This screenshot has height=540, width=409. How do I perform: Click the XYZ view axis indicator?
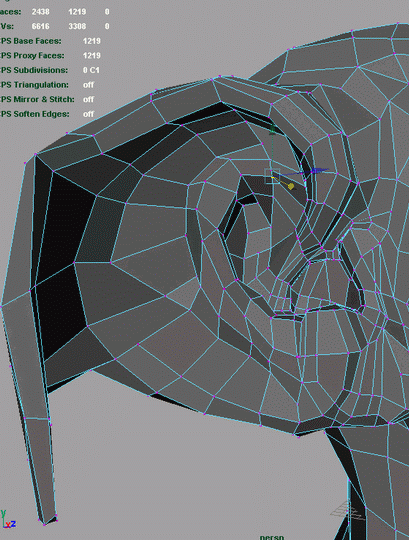(8, 520)
